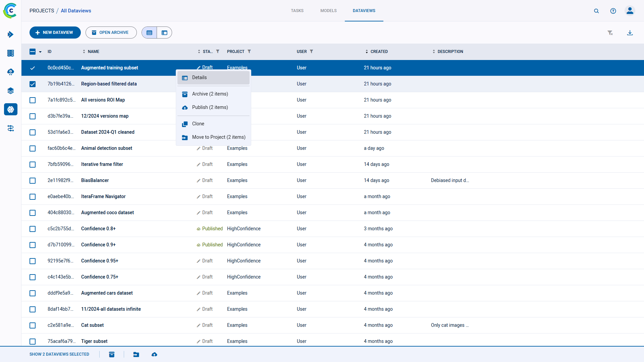Open the USER column filter dropdown
Screen dimensions: 644x362
coord(312,51)
